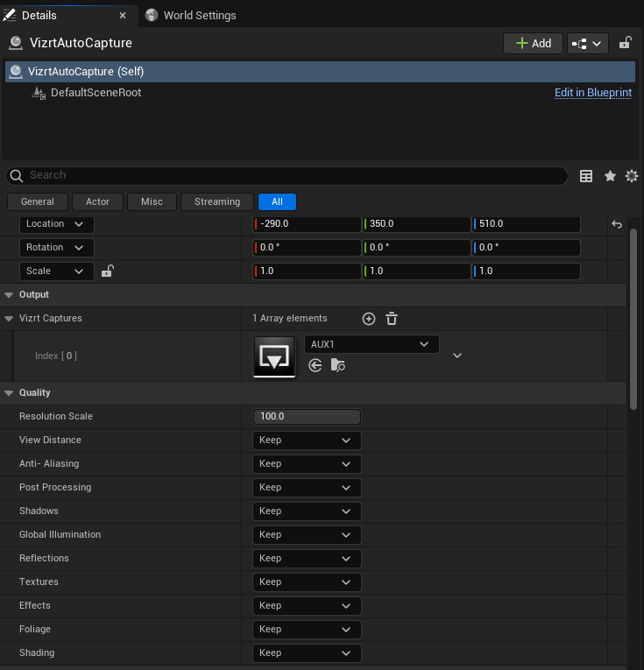Open the property matrix table icon
644x670 pixels.
coord(586,176)
